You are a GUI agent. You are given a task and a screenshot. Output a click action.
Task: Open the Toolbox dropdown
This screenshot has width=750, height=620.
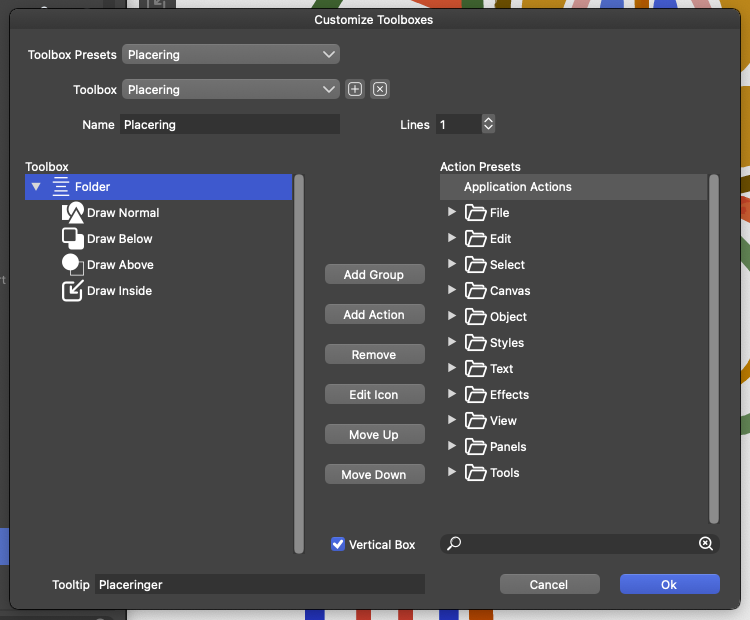231,90
